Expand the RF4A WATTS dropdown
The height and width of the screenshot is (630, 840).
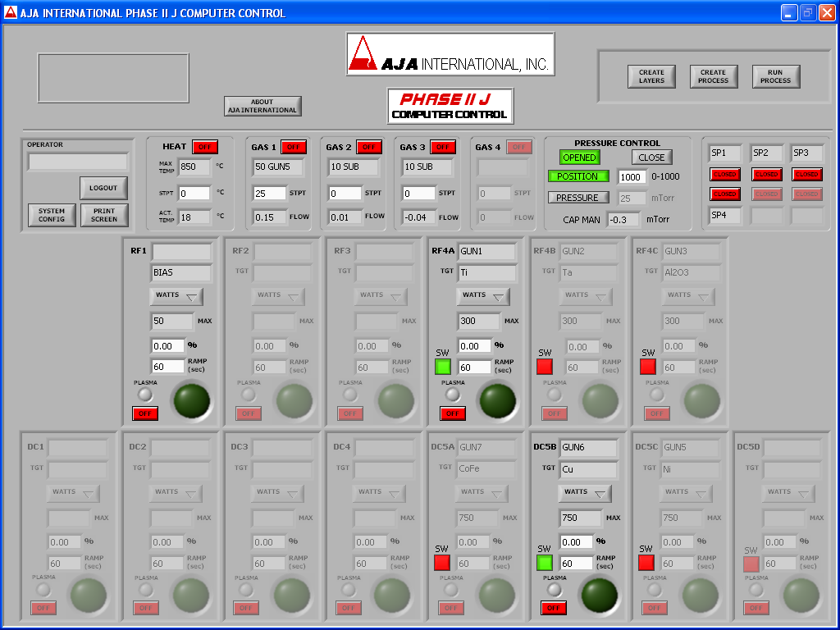pyautogui.click(x=483, y=296)
